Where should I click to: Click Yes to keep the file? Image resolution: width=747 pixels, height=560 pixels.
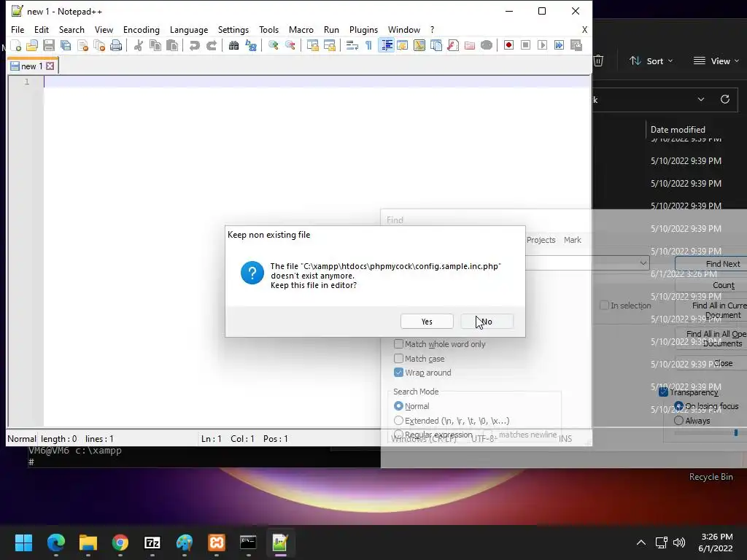point(427,322)
